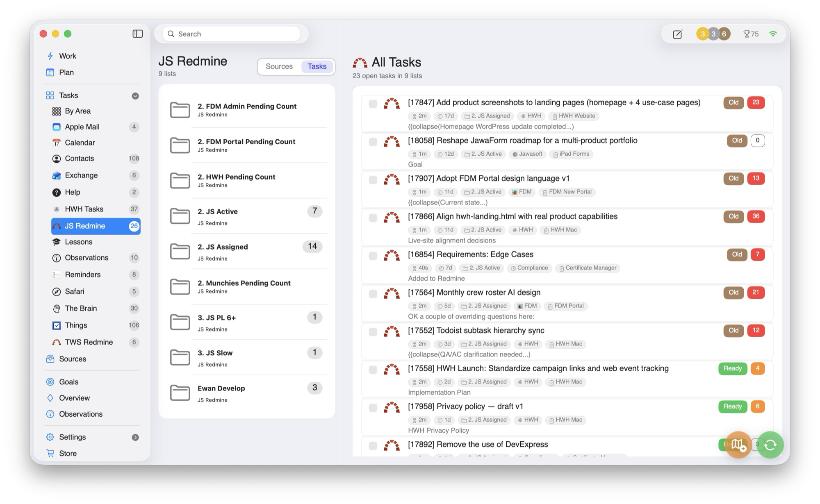Click Ready badge on task 17558
The image size is (820, 504).
(733, 368)
